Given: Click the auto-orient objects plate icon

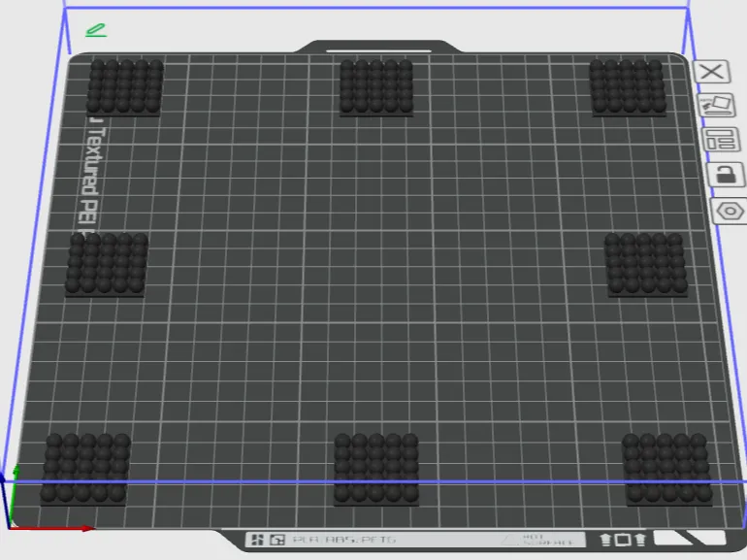Looking at the screenshot, I should point(717,106).
